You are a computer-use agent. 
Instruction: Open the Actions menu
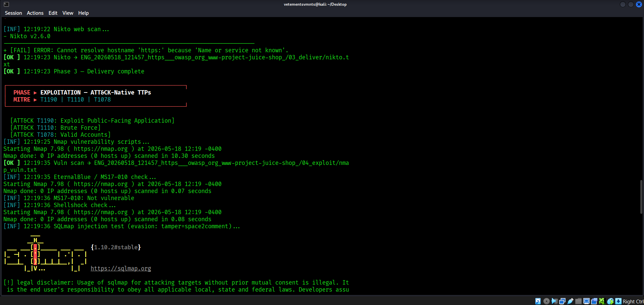[x=35, y=13]
